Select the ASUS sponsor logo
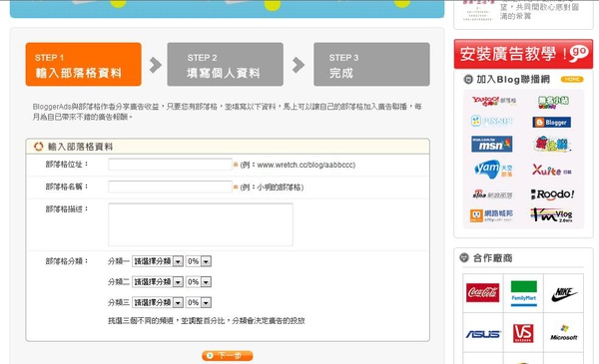 [483, 334]
